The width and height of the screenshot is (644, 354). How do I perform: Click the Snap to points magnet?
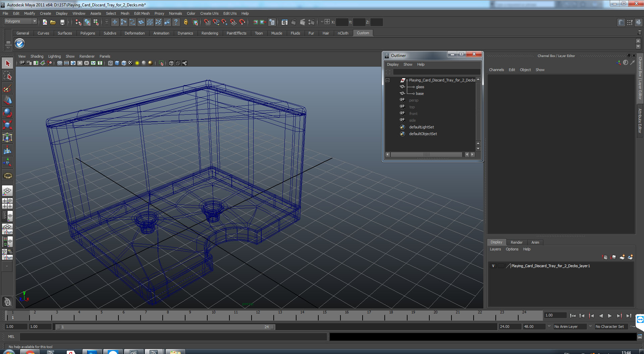pos(224,22)
